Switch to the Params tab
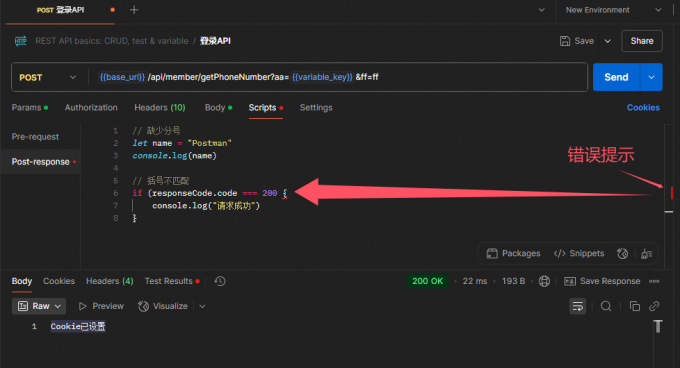 pos(29,107)
